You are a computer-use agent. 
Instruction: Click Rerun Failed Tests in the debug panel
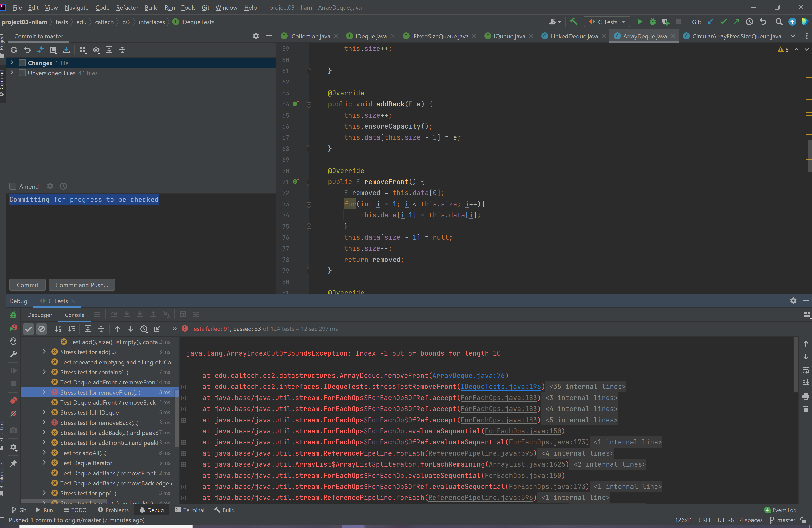pyautogui.click(x=13, y=328)
